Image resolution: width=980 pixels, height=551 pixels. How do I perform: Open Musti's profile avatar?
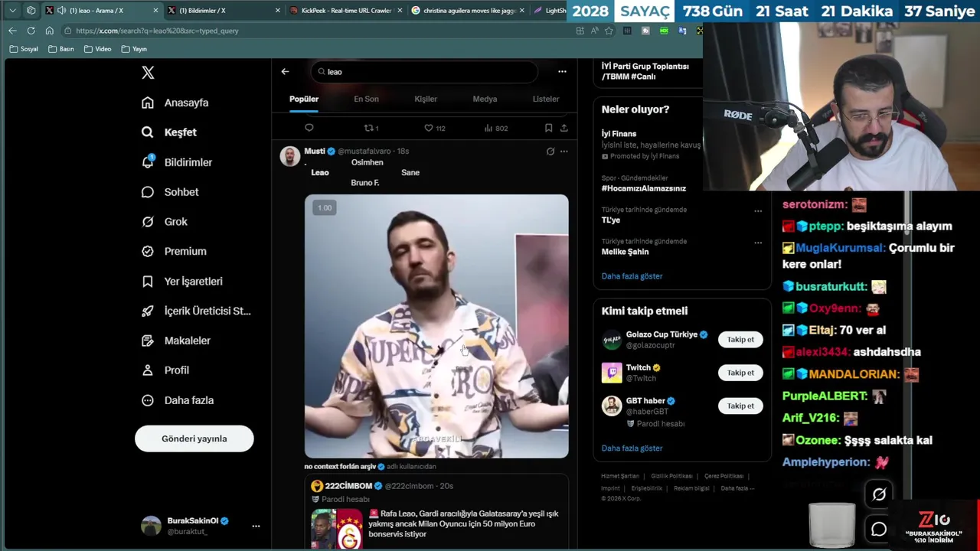[x=290, y=157]
